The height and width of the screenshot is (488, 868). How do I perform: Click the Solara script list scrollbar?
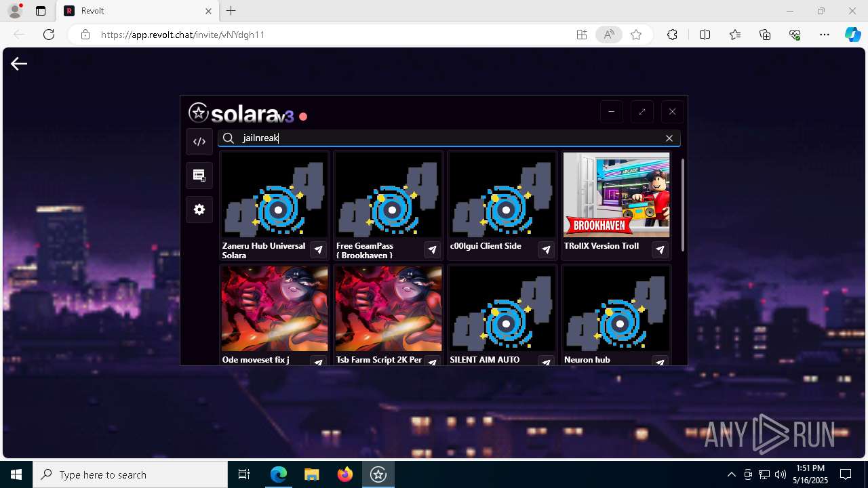[x=683, y=205]
